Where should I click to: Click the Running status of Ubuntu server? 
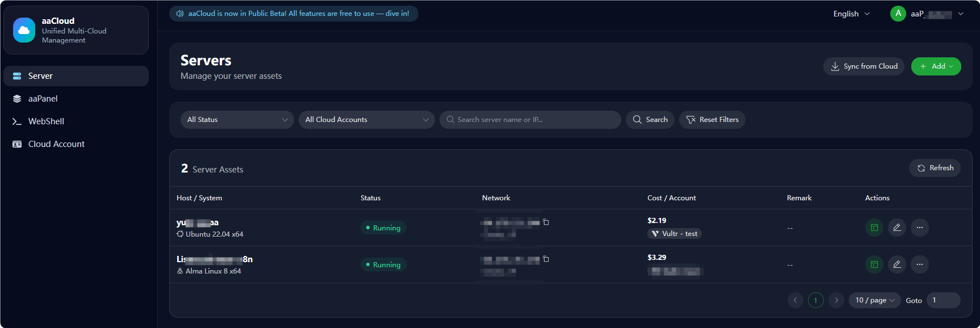(383, 228)
